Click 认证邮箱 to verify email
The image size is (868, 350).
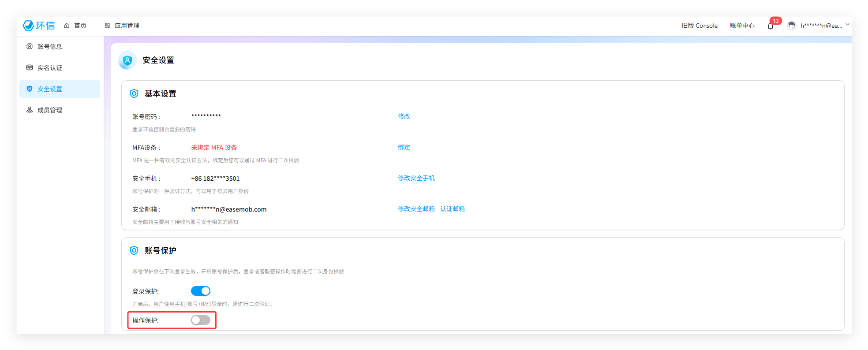[x=453, y=209]
